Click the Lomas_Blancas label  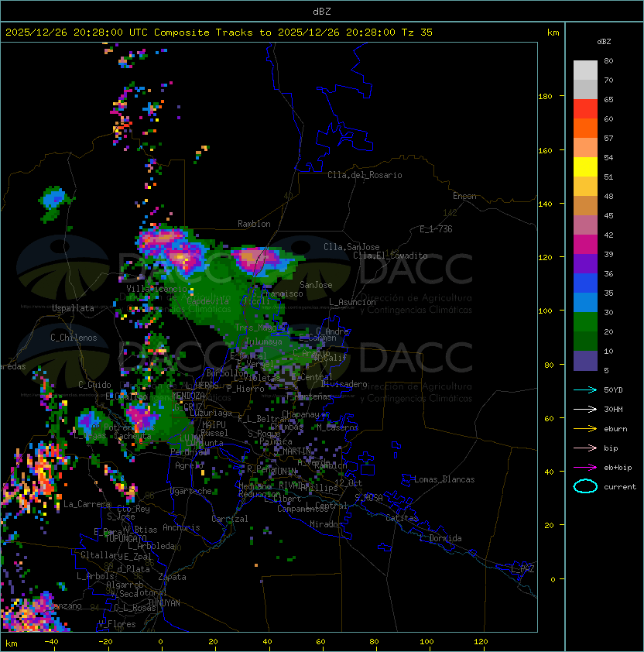pos(444,479)
